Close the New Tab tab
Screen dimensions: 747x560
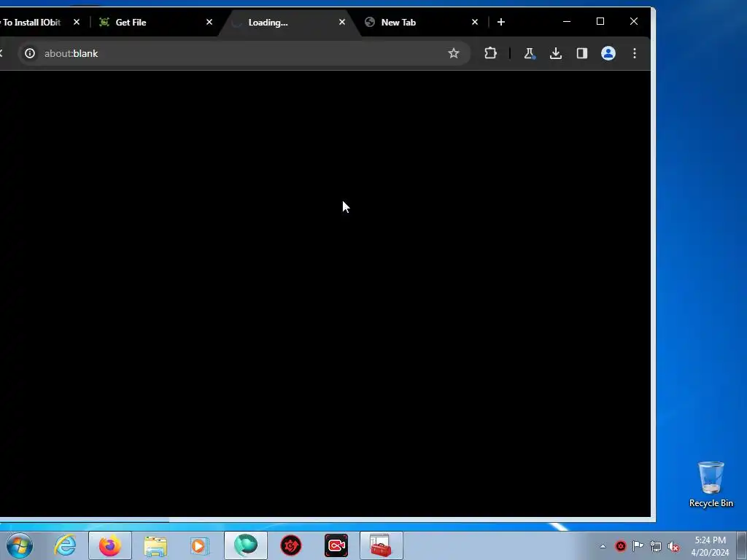tap(474, 23)
